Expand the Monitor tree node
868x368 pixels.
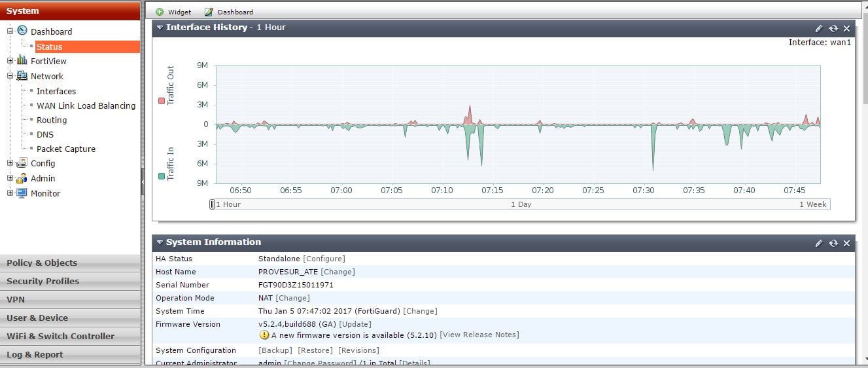(x=10, y=193)
